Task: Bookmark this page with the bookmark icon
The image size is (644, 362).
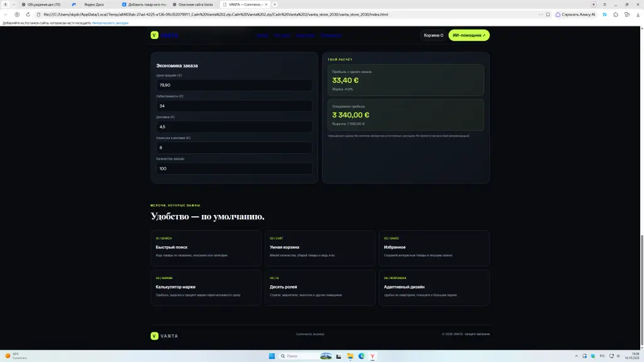Action: pyautogui.click(x=548, y=14)
